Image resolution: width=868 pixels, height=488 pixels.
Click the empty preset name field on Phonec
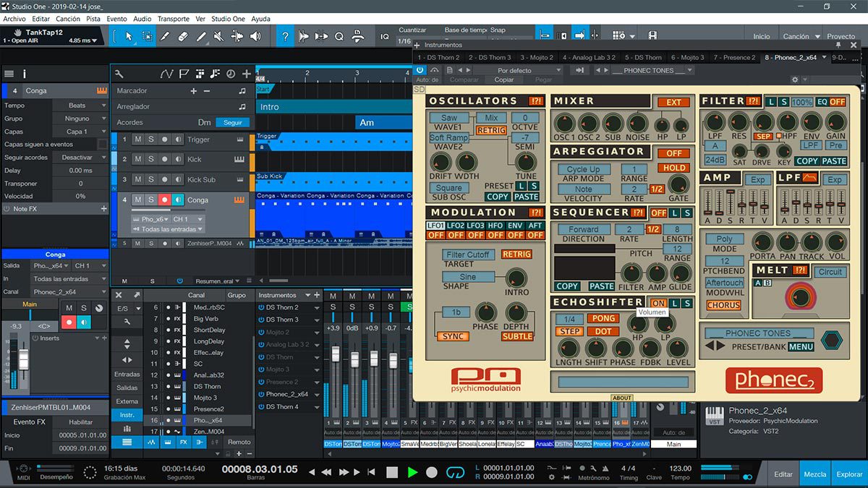tap(623, 382)
